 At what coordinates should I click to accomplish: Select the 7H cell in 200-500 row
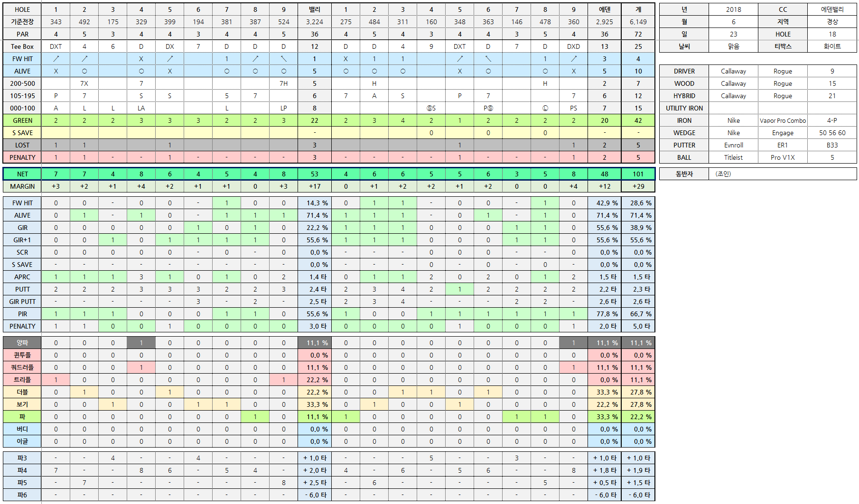point(283,83)
